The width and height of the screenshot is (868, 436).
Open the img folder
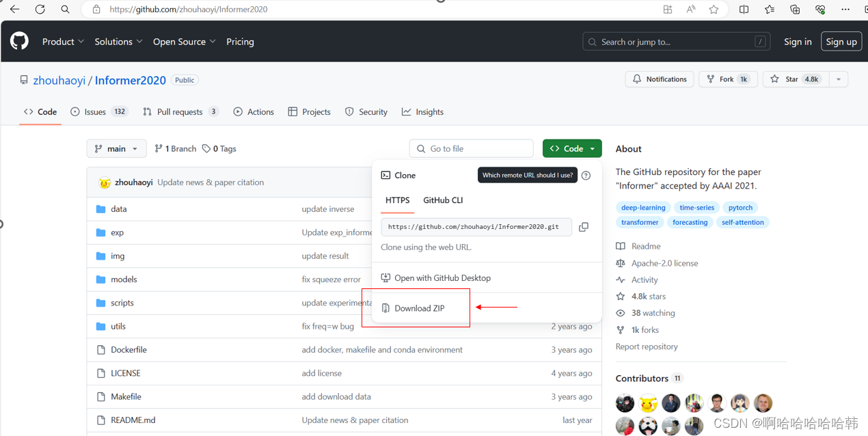pos(118,256)
